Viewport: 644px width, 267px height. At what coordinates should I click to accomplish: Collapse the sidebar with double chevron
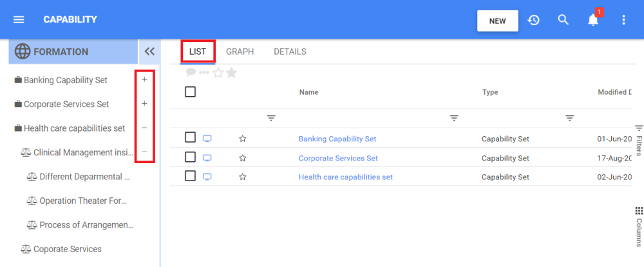pos(149,52)
